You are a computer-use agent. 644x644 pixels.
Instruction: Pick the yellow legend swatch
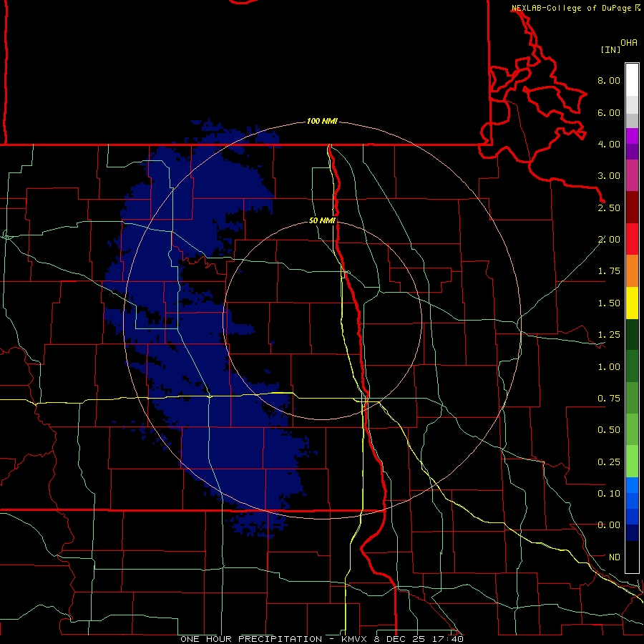632,303
